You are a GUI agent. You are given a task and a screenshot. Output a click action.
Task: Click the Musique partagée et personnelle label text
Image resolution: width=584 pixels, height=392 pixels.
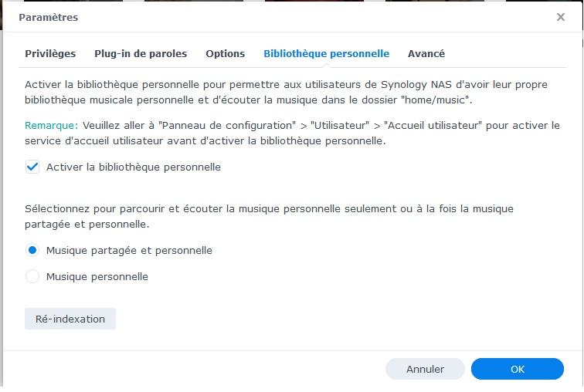click(x=129, y=250)
